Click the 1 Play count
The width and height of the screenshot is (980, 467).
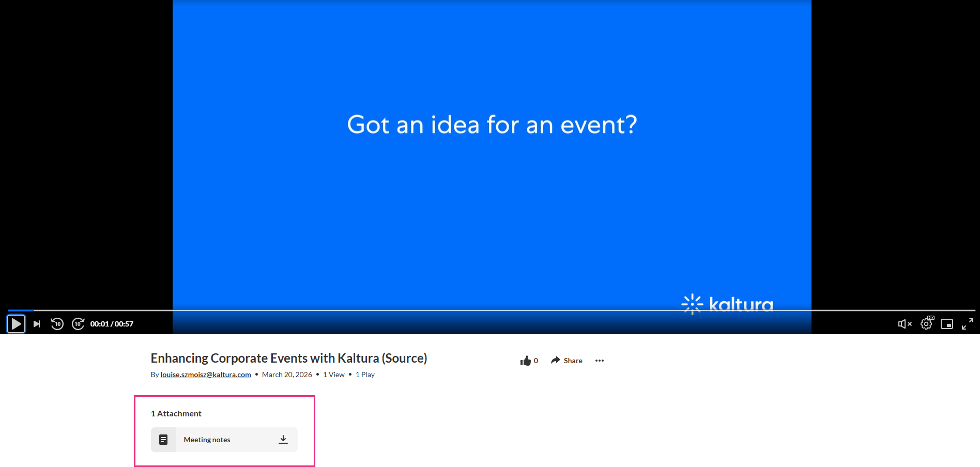coord(365,375)
